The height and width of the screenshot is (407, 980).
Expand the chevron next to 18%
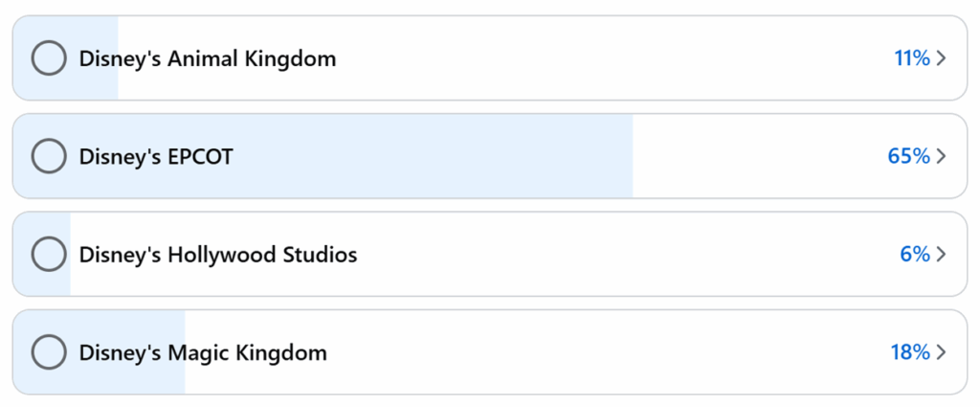tap(942, 352)
